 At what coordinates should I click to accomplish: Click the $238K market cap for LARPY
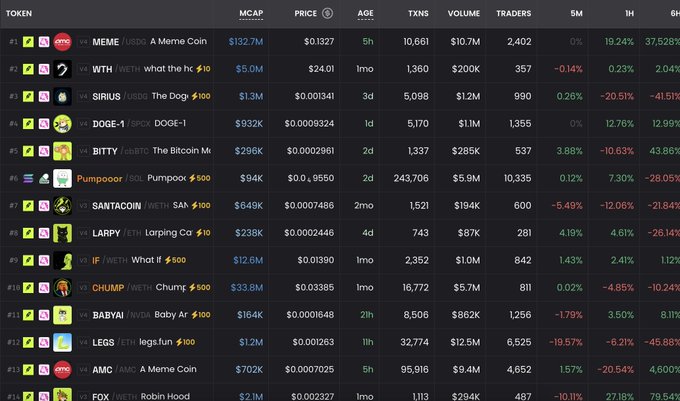pos(249,233)
